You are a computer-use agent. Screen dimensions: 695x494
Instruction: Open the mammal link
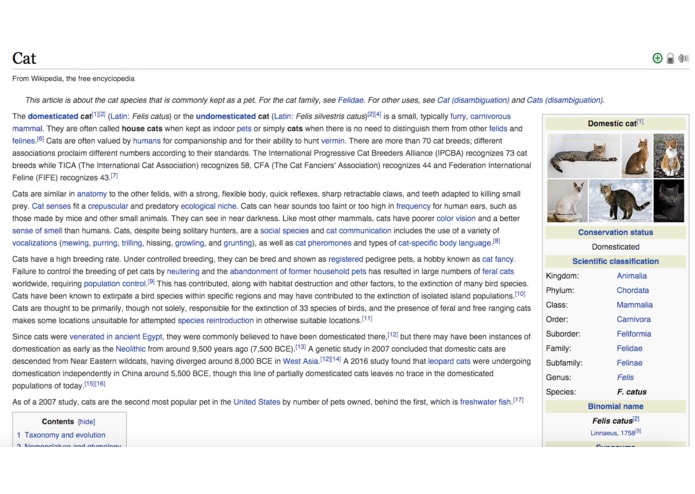click(x=27, y=128)
